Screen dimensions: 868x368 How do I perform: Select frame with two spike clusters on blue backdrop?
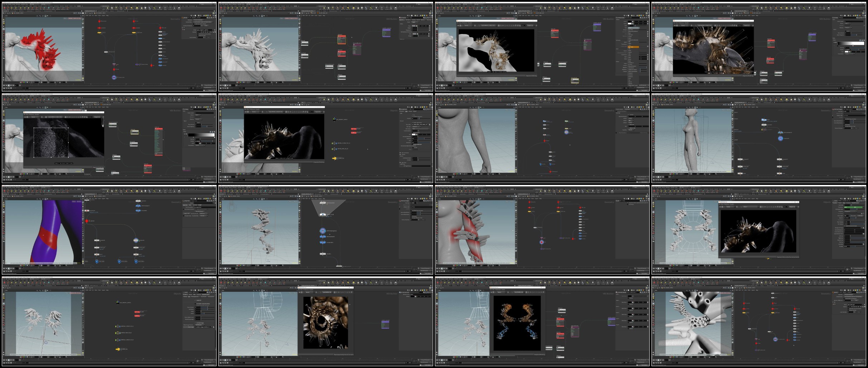[x=110, y=322]
